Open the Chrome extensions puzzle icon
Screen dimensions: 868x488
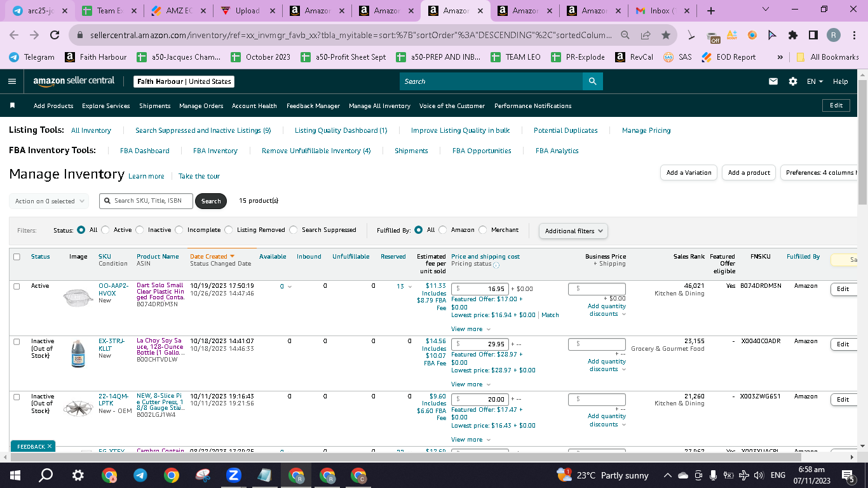point(792,35)
